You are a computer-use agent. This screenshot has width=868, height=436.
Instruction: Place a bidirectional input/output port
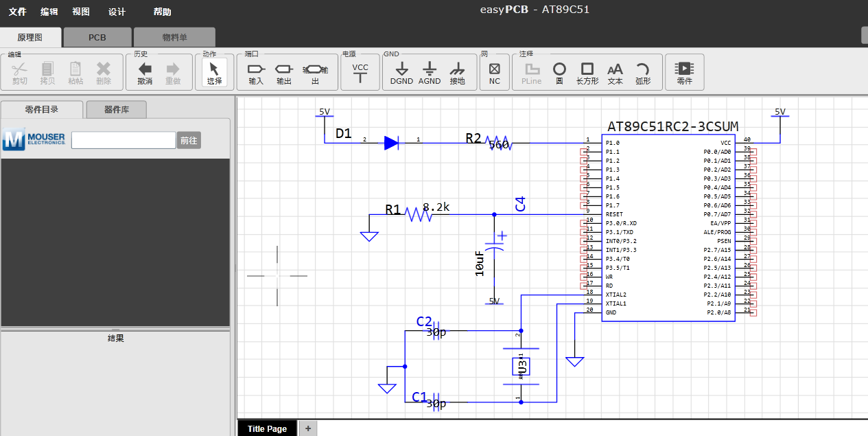click(x=315, y=69)
